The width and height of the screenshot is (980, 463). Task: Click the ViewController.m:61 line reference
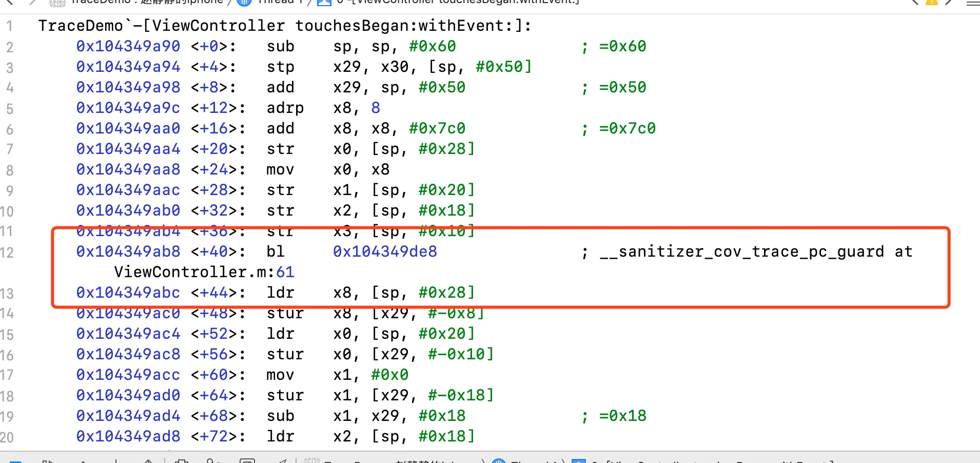click(204, 272)
